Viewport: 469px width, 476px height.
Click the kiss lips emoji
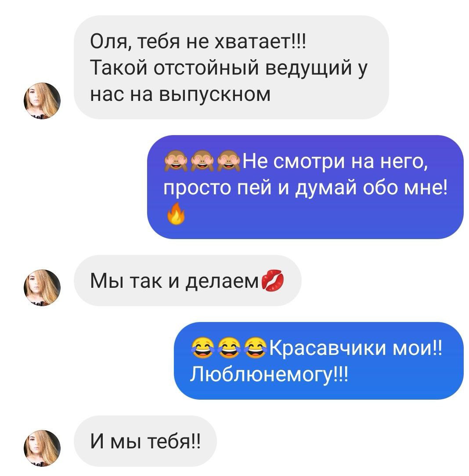pyautogui.click(x=273, y=280)
